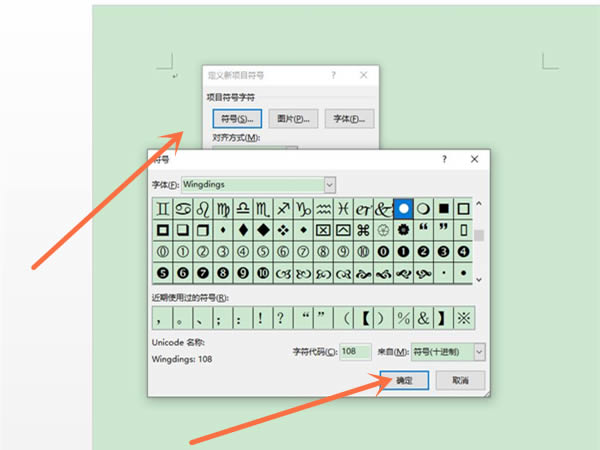Click the 符号(S) symbol button
The image size is (600, 450).
coord(232,119)
